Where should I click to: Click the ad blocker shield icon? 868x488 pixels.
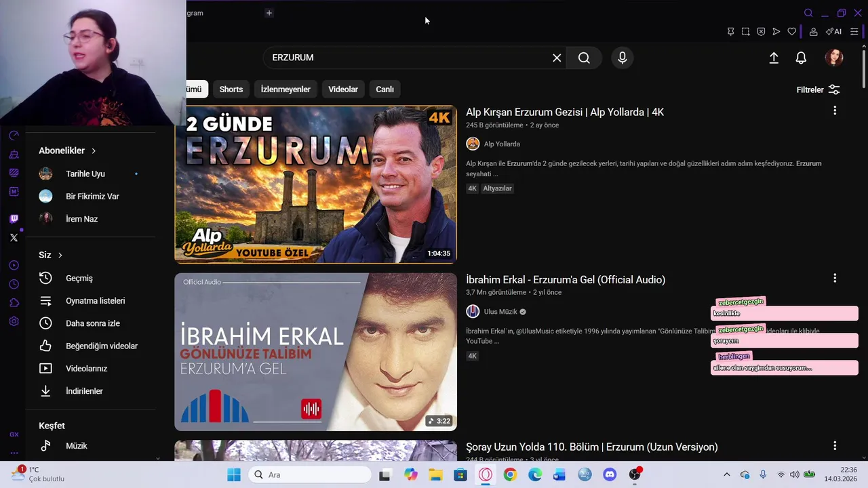point(761,31)
